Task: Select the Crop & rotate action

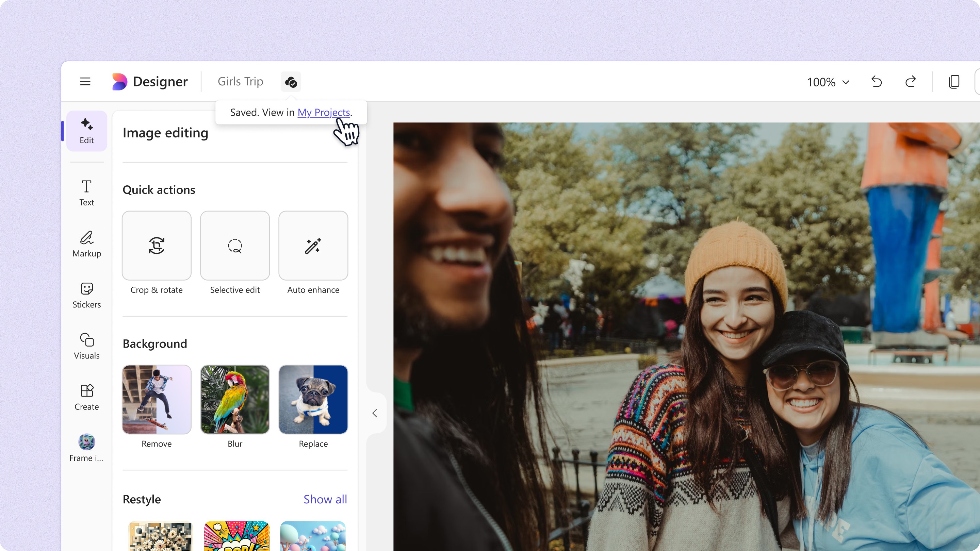Action: point(157,246)
